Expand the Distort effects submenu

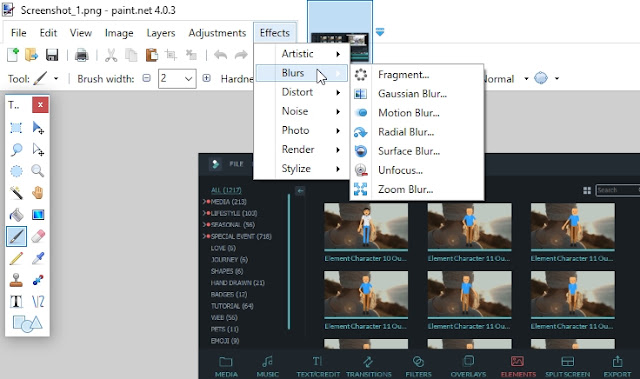(x=302, y=92)
